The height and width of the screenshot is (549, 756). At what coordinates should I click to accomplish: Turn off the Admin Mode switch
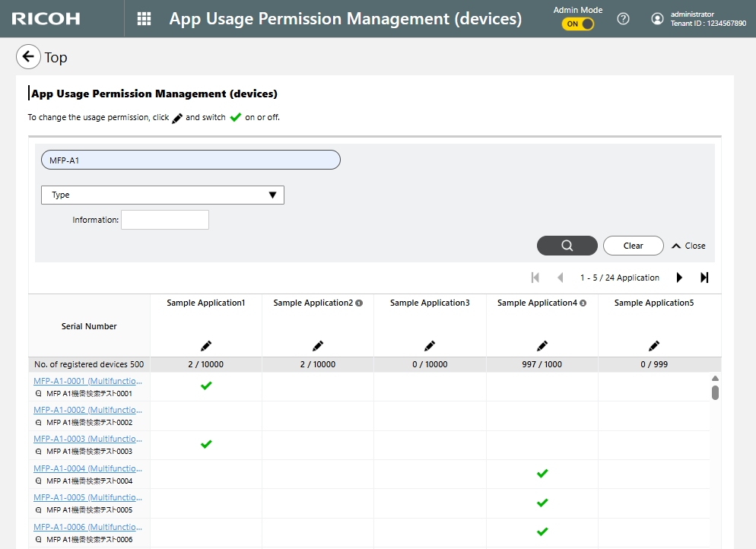(577, 24)
